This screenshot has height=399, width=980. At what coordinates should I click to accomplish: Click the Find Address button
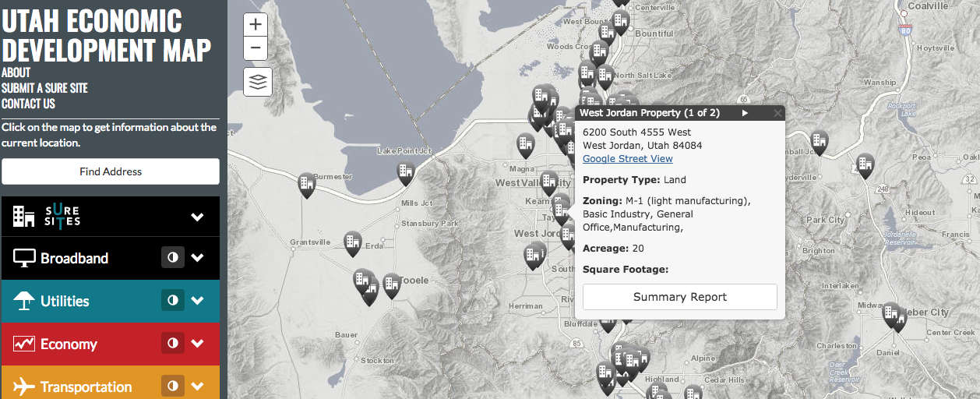click(x=111, y=171)
